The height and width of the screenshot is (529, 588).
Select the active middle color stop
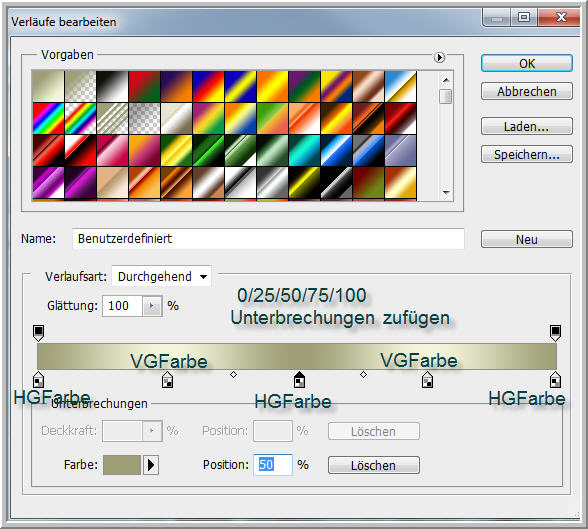(299, 379)
